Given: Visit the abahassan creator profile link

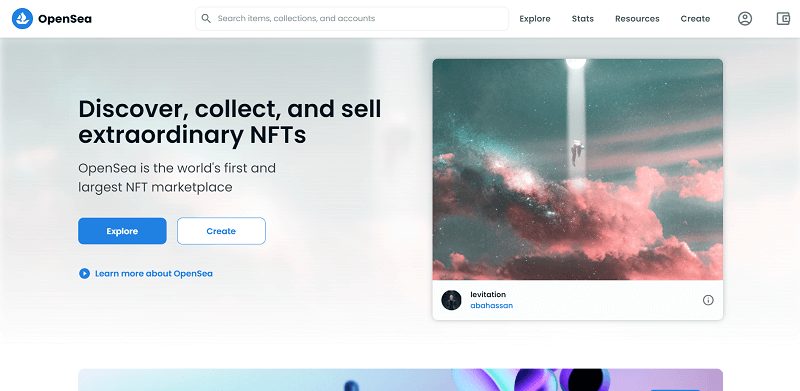Looking at the screenshot, I should point(491,306).
